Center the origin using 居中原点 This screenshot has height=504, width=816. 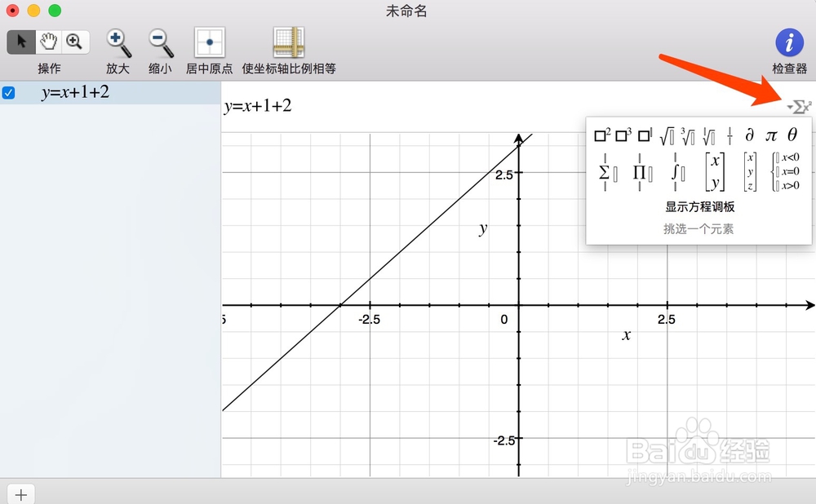coord(209,42)
